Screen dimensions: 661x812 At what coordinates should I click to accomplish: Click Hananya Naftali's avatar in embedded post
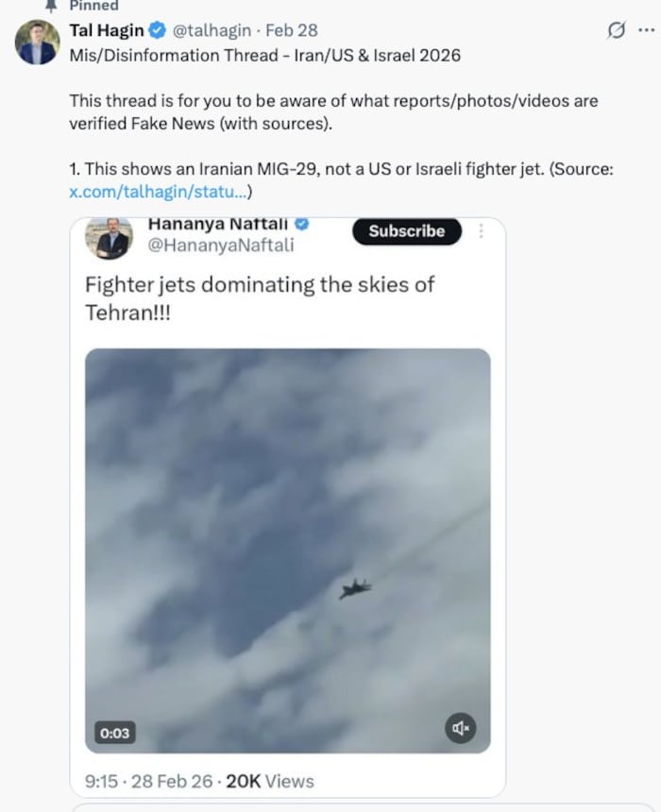[x=110, y=238]
